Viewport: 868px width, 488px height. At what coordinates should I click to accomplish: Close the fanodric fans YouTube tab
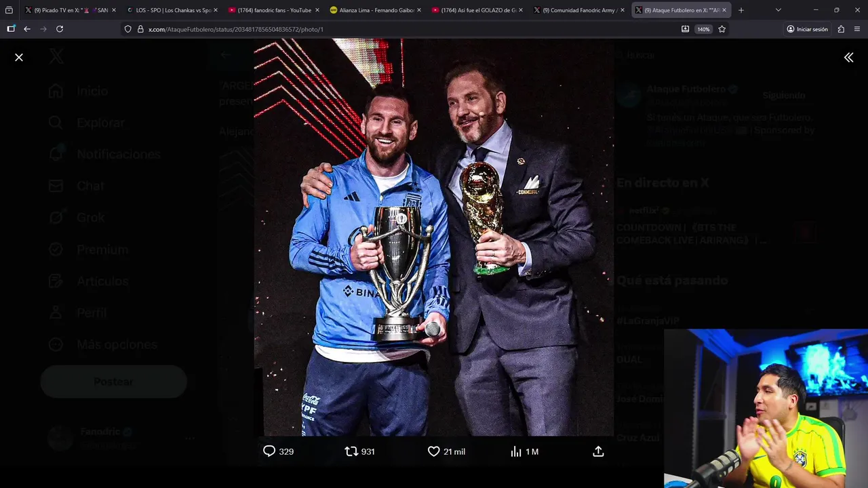click(317, 10)
